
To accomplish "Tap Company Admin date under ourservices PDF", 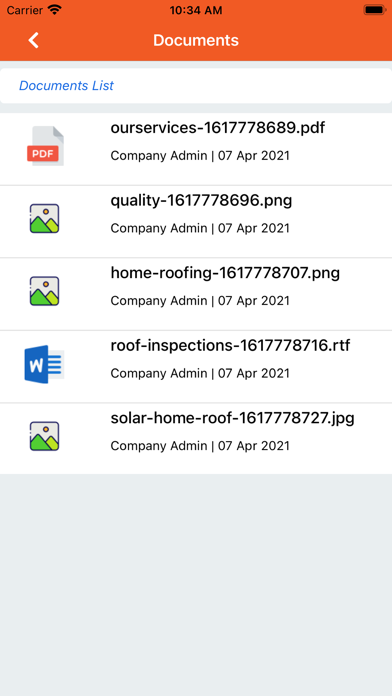I will tap(200, 156).
